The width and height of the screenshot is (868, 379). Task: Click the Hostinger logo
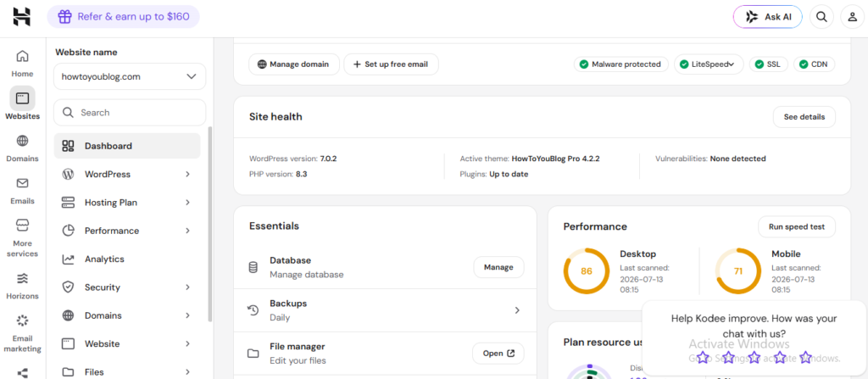click(21, 17)
